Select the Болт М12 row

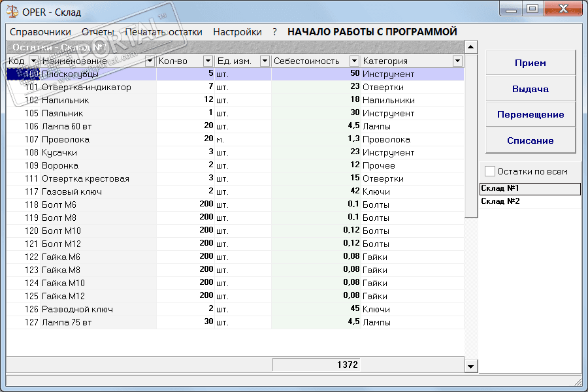235,244
